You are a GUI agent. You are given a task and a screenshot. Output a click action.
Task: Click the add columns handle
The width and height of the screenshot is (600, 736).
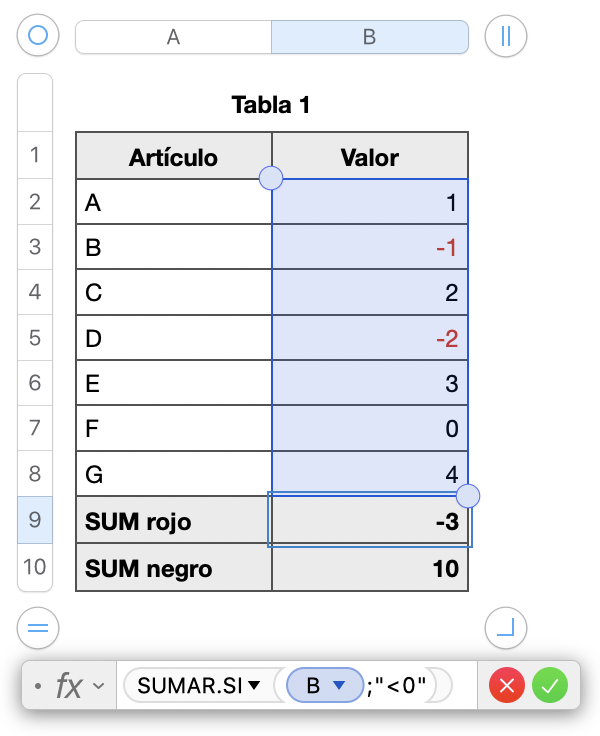point(505,37)
